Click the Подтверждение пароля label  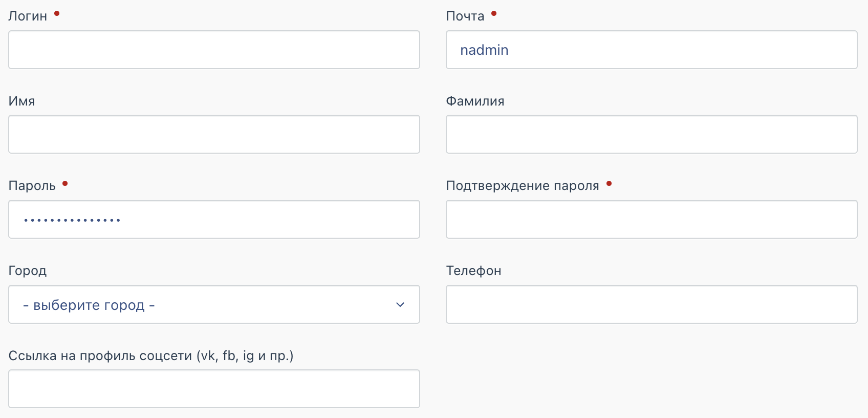(x=523, y=185)
